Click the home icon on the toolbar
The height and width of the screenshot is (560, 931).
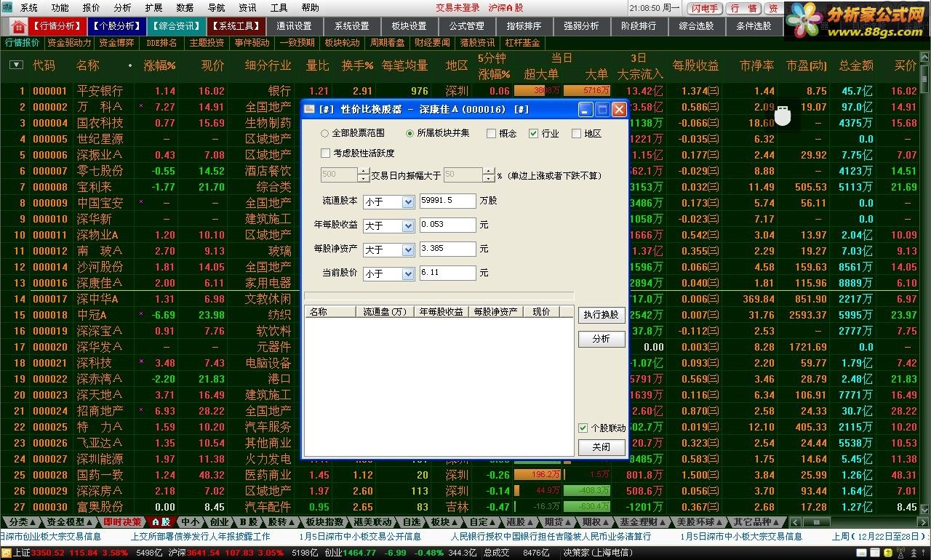coord(18,26)
